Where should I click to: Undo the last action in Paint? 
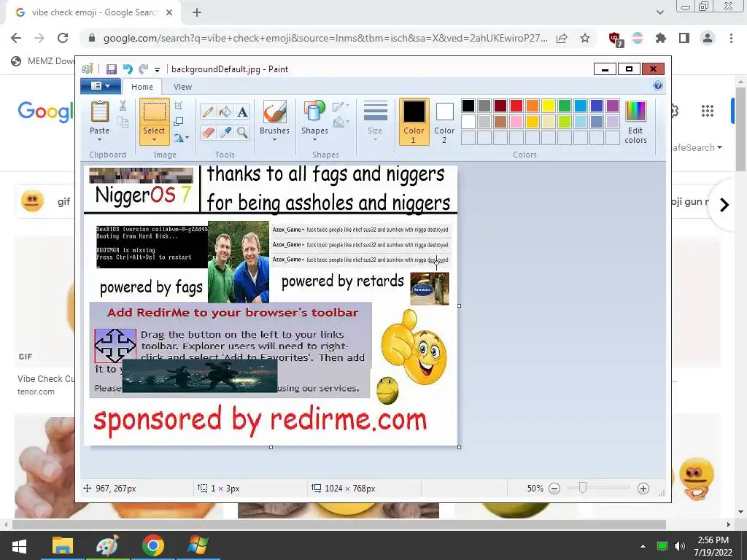click(128, 69)
